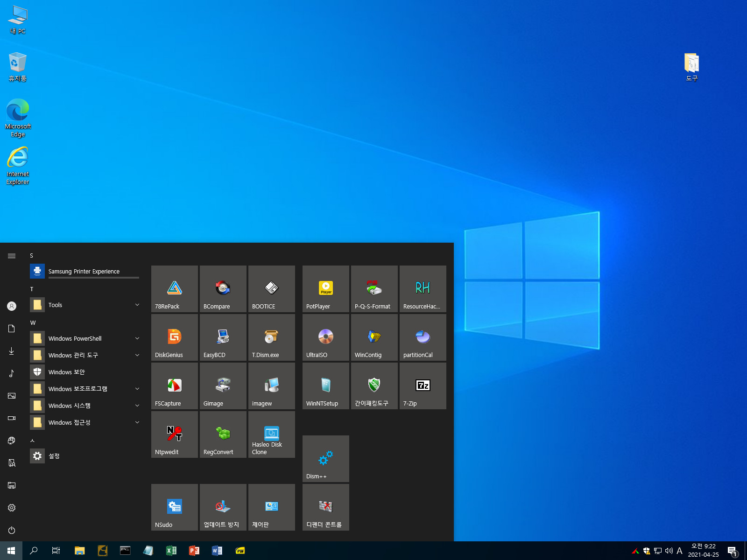Screen dimensions: 747x560
Task: Open the 78RePack tile
Action: click(175, 289)
